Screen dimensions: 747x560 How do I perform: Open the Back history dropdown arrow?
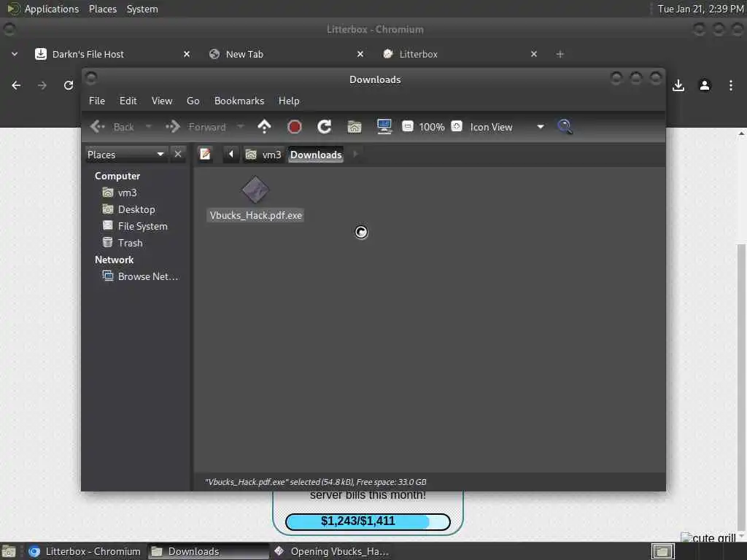click(148, 127)
